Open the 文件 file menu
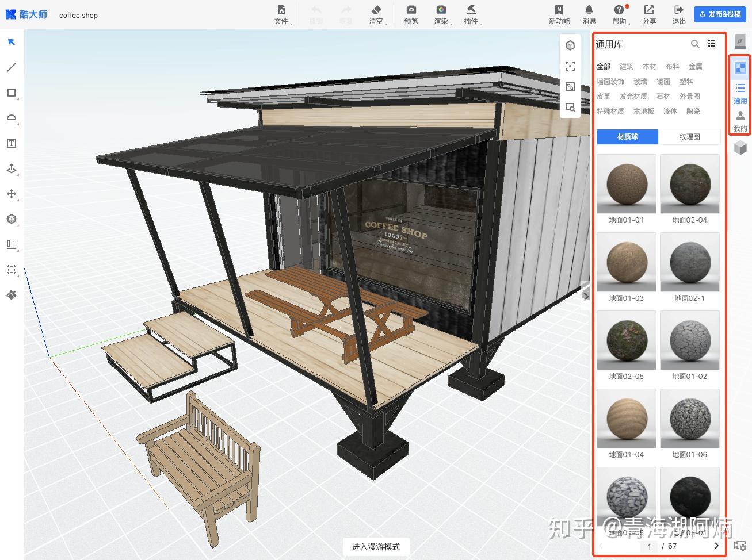This screenshot has width=752, height=560. 281,15
